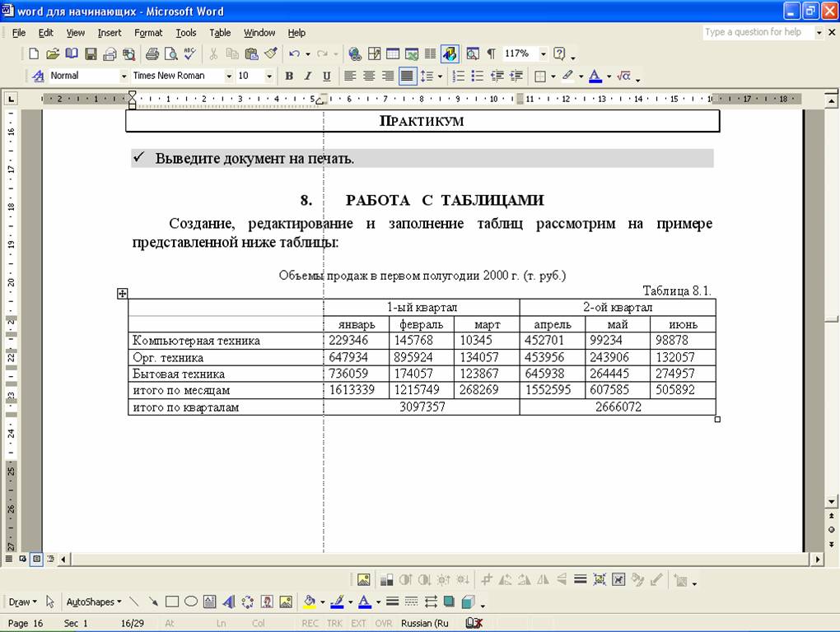Insert a table from the toolbar
This screenshot has width=840, height=632.
coord(393,53)
